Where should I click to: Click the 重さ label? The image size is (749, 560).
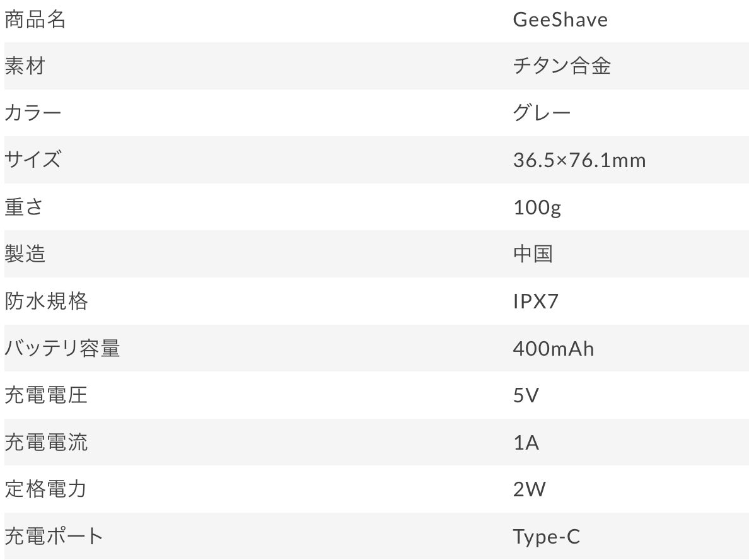click(x=24, y=207)
